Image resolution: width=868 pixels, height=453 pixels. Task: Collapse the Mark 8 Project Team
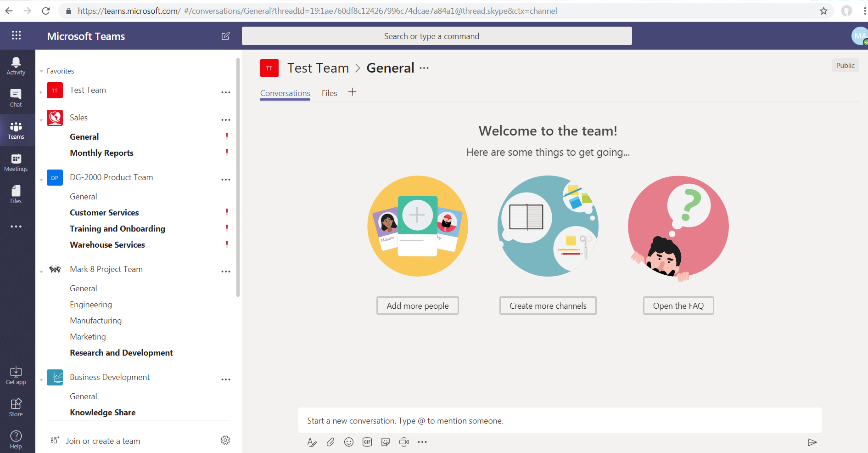[x=41, y=272]
